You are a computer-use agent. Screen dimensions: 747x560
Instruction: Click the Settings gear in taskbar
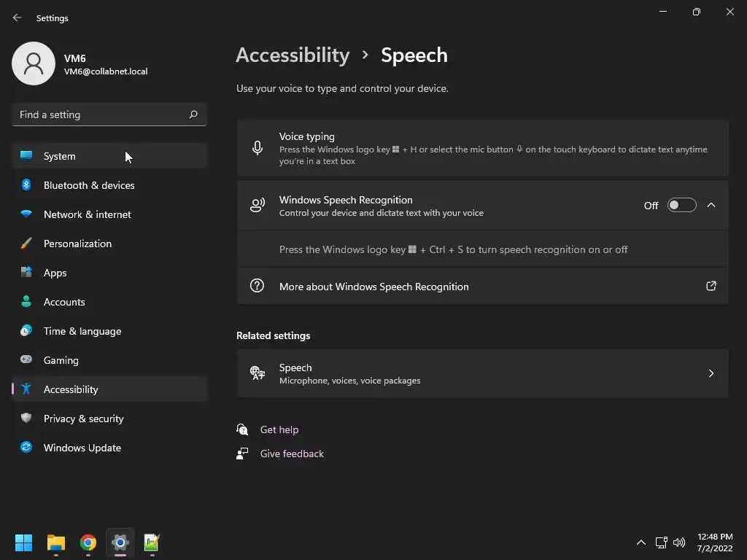[120, 542]
